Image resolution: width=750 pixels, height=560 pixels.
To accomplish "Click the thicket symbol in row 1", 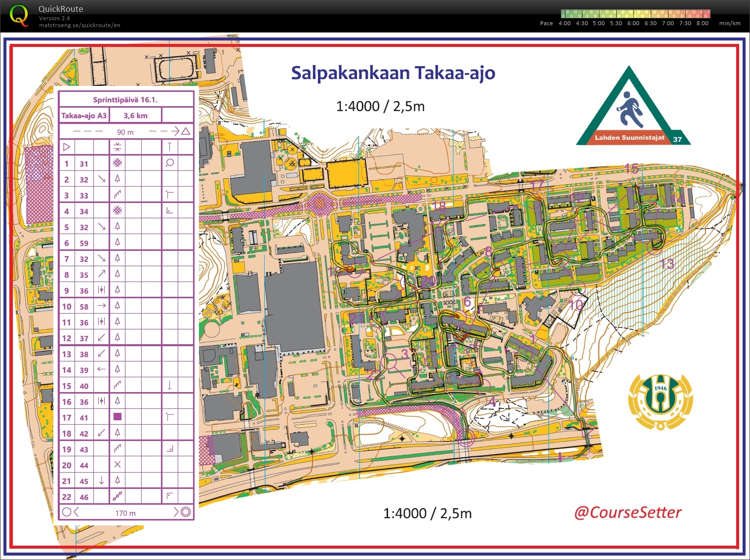I will pos(118,162).
